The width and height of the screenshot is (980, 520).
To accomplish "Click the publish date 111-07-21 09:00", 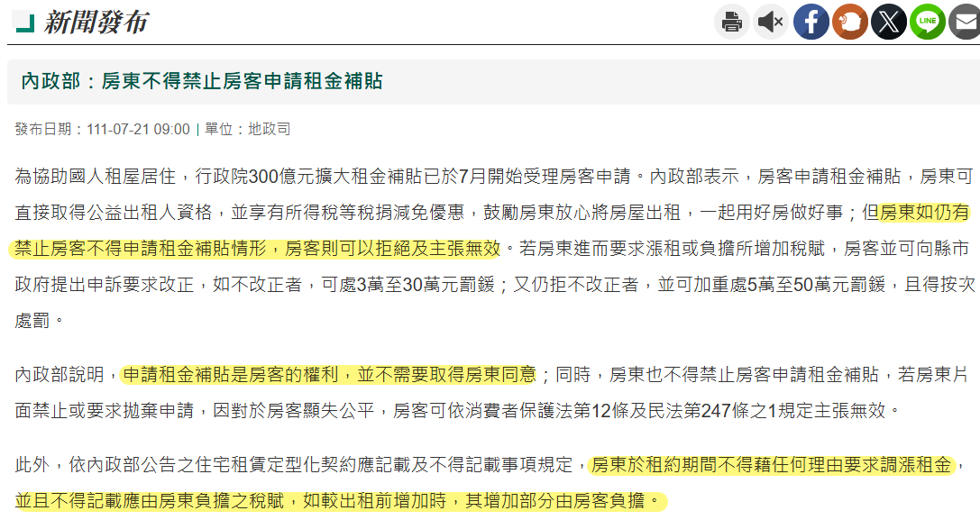I will point(138,130).
